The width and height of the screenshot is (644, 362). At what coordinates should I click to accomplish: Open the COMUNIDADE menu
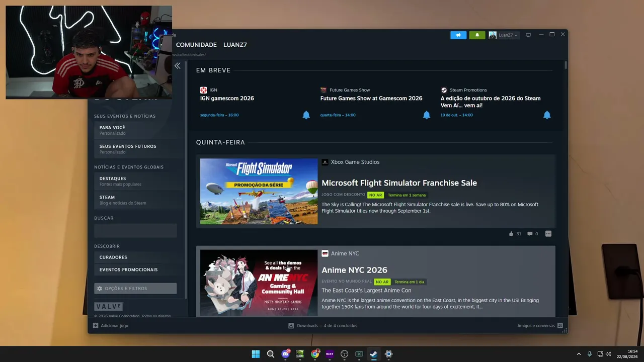tap(196, 45)
